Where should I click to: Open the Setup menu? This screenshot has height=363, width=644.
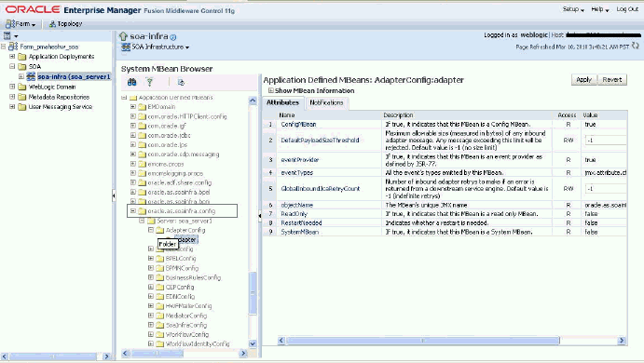573,9
